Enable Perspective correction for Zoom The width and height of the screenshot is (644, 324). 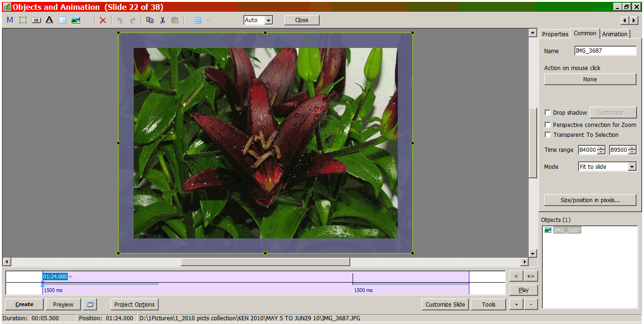coord(547,125)
